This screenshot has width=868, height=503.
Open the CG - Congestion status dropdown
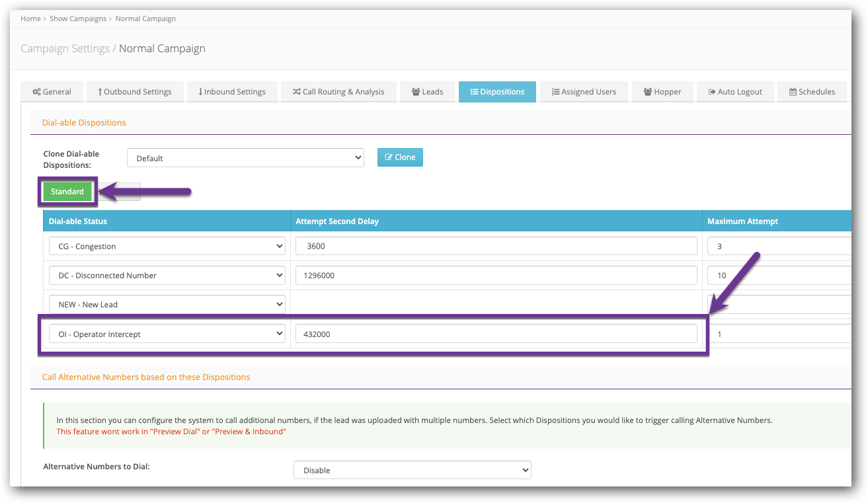click(x=167, y=247)
